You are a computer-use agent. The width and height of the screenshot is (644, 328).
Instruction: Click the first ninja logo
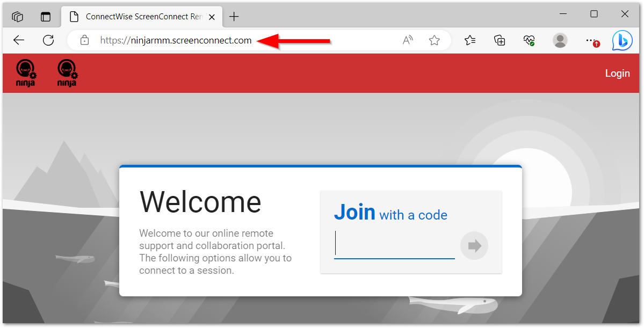coord(26,73)
